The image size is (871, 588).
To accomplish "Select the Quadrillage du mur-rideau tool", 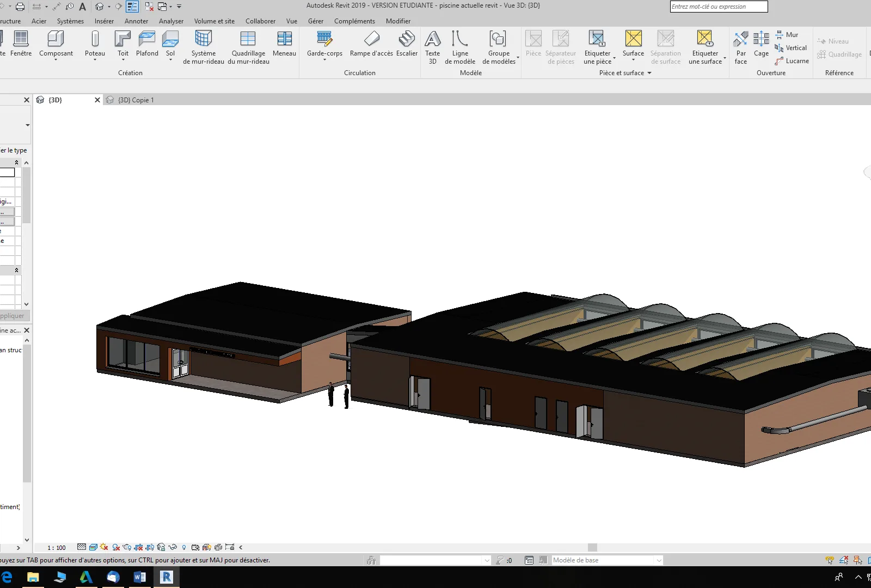I will tap(248, 47).
